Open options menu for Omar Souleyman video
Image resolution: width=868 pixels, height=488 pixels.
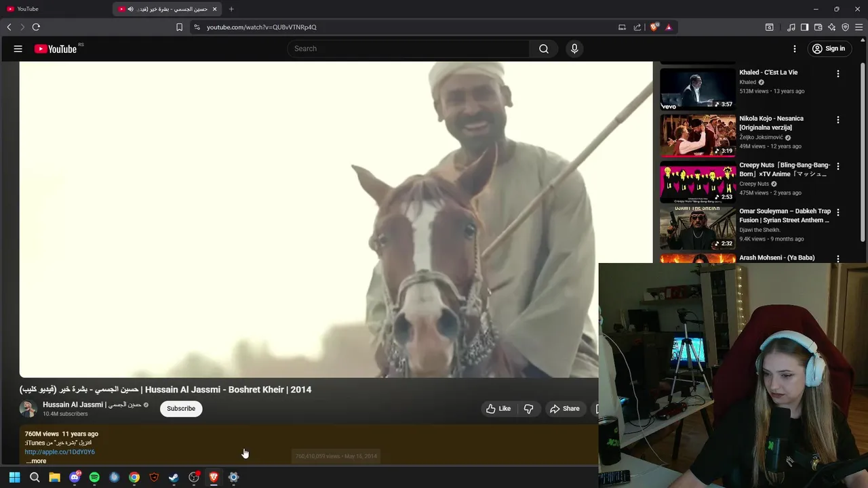pyautogui.click(x=838, y=211)
